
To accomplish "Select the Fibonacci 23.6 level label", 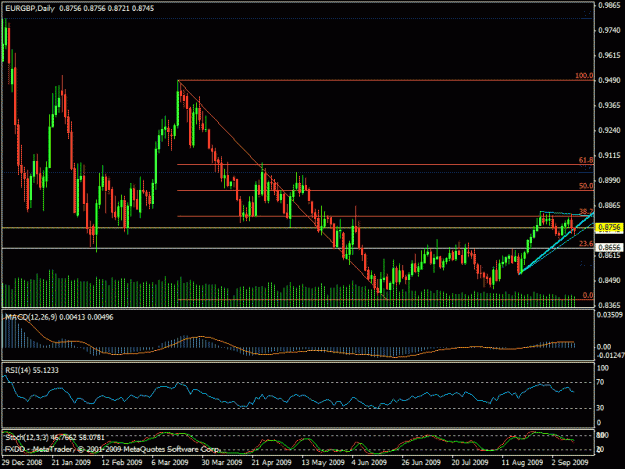I will pos(586,243).
